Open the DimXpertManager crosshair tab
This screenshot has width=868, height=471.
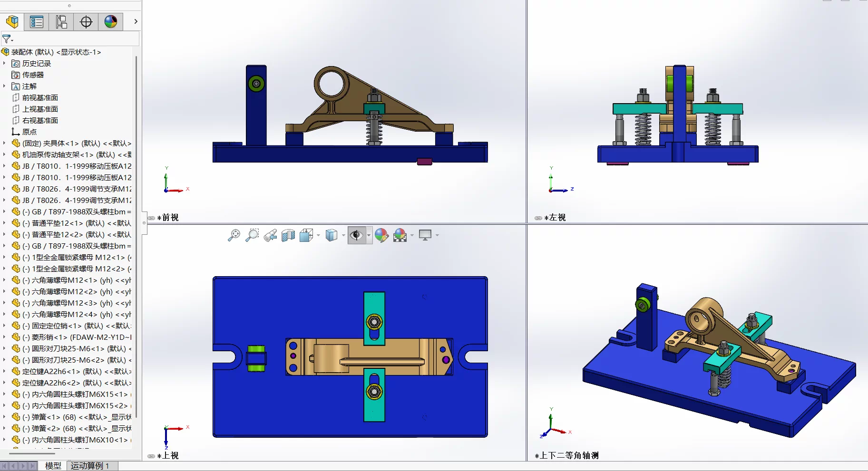click(x=86, y=21)
